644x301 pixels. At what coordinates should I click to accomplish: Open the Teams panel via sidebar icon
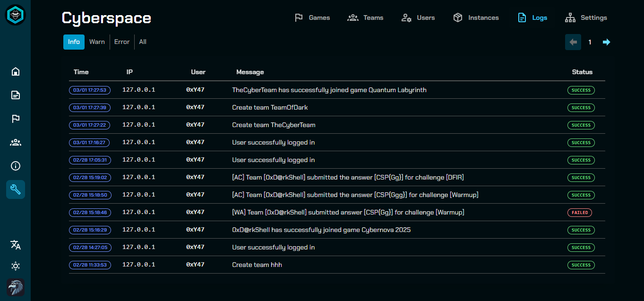coord(15,142)
